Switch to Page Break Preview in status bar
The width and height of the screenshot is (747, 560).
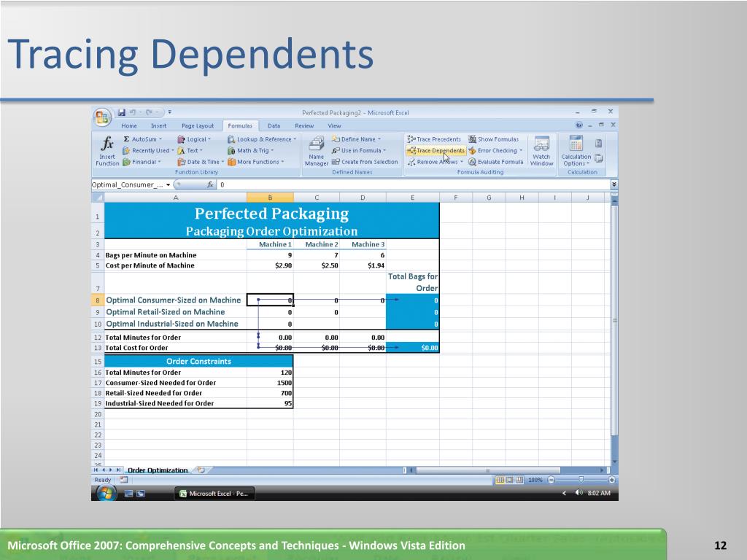coord(519,480)
